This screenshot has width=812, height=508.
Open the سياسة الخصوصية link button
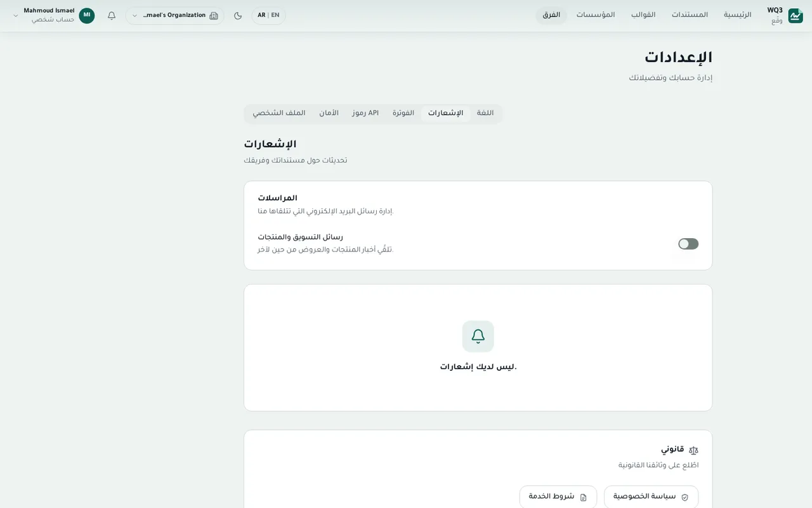[651, 497]
